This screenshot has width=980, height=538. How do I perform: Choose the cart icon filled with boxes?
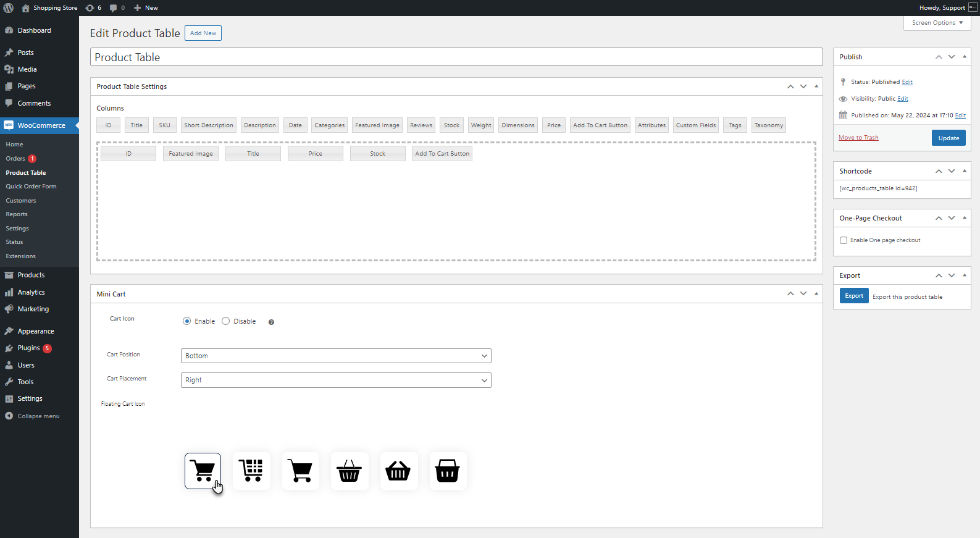(x=252, y=471)
